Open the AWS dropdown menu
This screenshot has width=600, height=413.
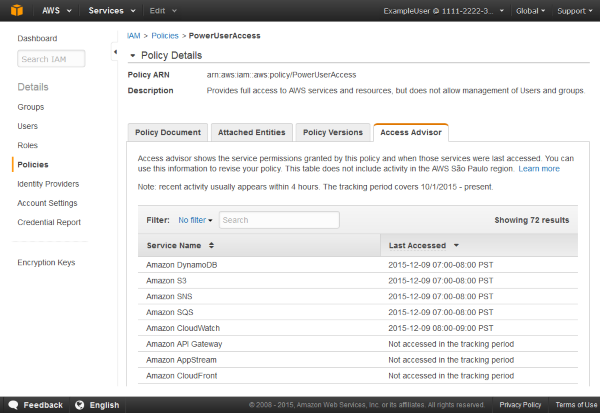click(57, 11)
